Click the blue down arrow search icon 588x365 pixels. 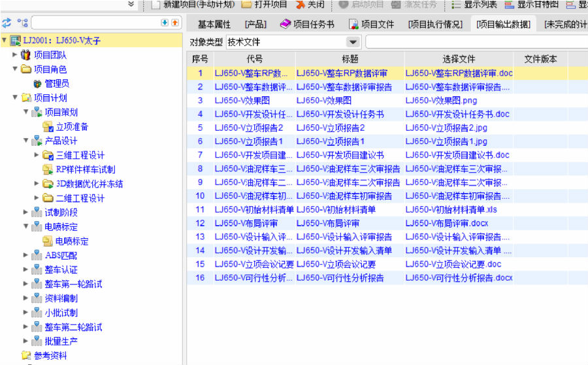click(165, 23)
